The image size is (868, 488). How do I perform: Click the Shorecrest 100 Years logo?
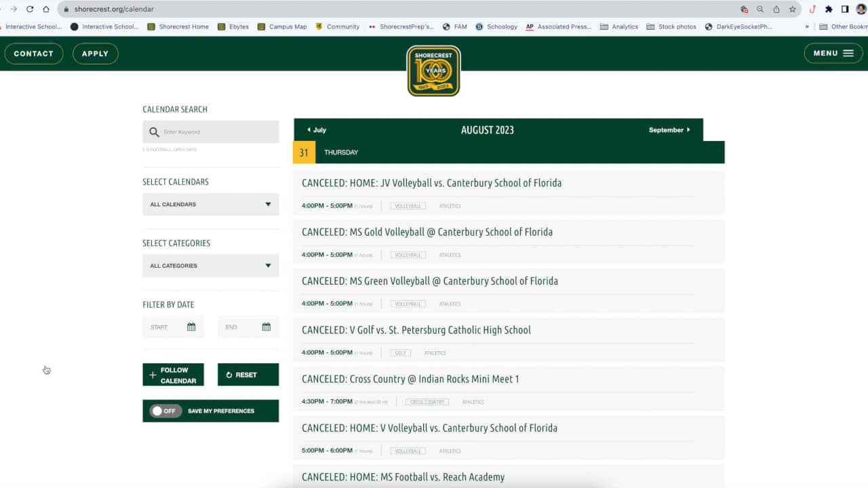[433, 70]
